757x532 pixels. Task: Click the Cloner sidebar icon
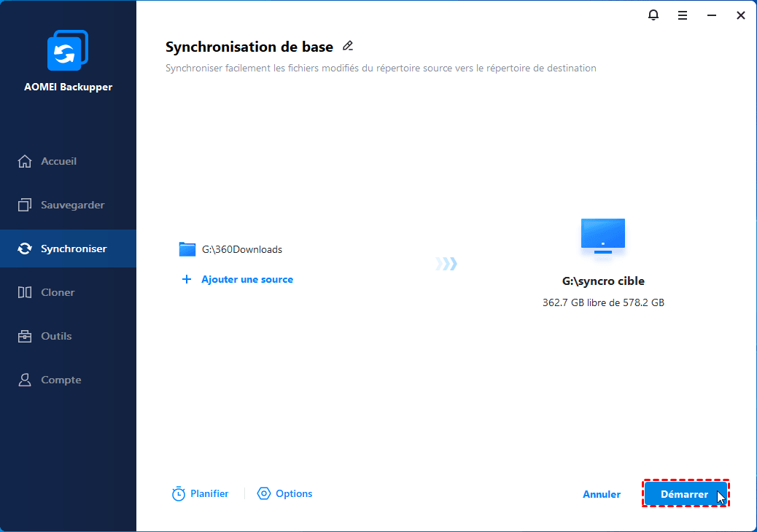coord(25,292)
